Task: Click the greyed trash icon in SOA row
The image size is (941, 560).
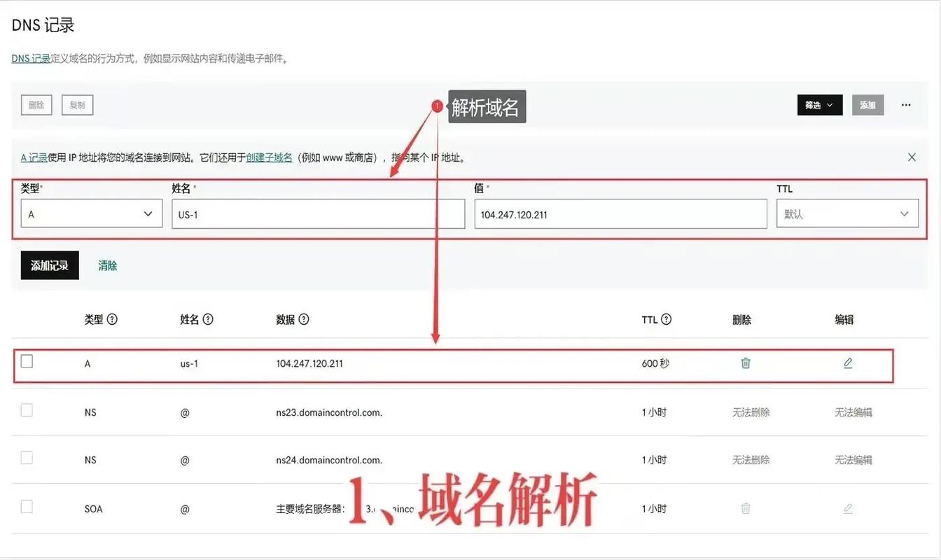Action: coord(746,508)
